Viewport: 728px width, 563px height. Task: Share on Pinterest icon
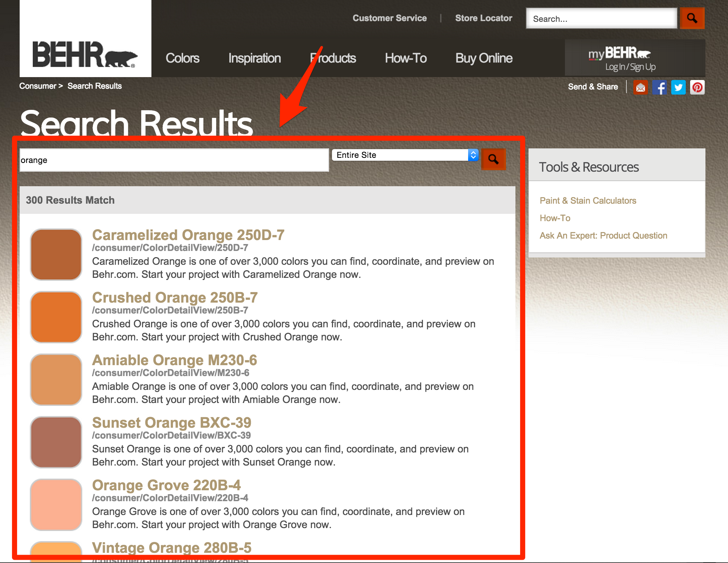click(x=697, y=87)
